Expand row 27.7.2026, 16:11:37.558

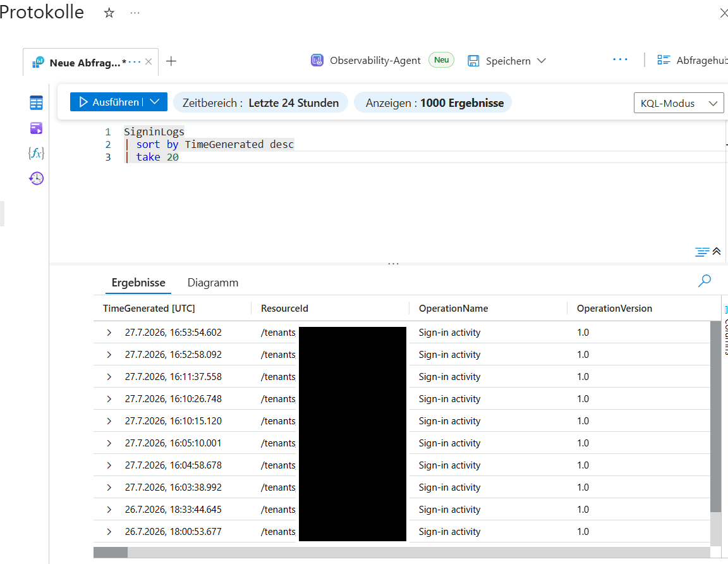point(109,377)
